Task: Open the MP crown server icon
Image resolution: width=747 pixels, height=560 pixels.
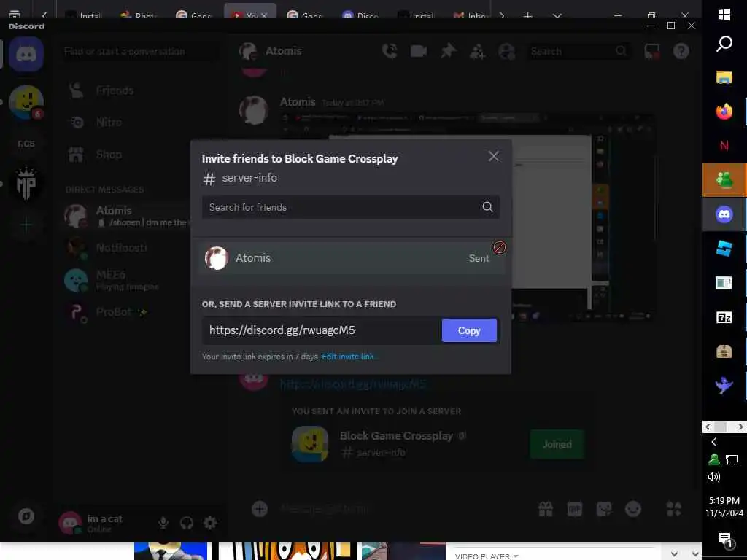Action: 26,184
